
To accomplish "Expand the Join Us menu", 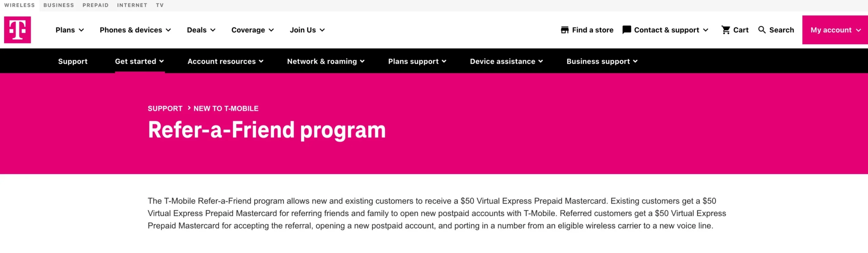I will pyautogui.click(x=307, y=30).
